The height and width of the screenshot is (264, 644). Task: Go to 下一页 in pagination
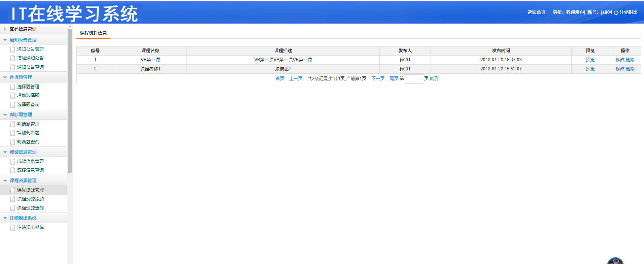(x=378, y=78)
